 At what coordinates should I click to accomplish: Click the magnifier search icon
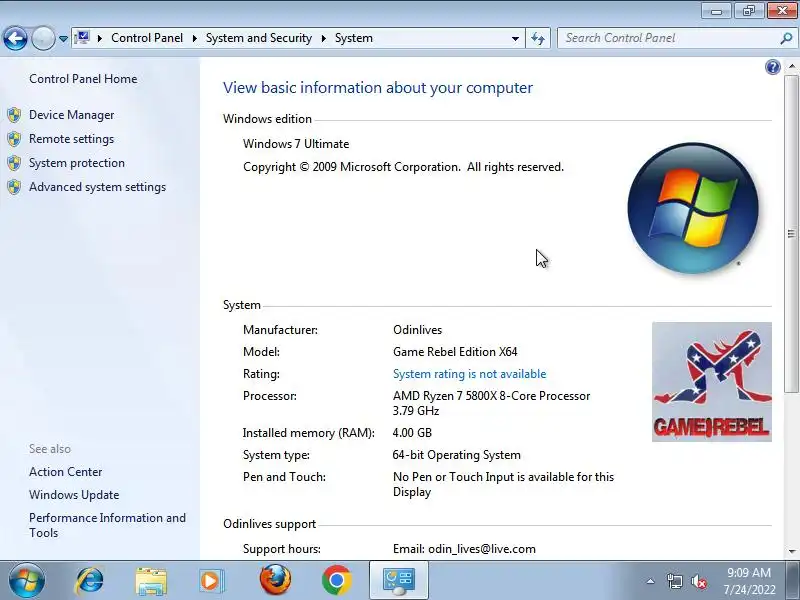pos(786,38)
